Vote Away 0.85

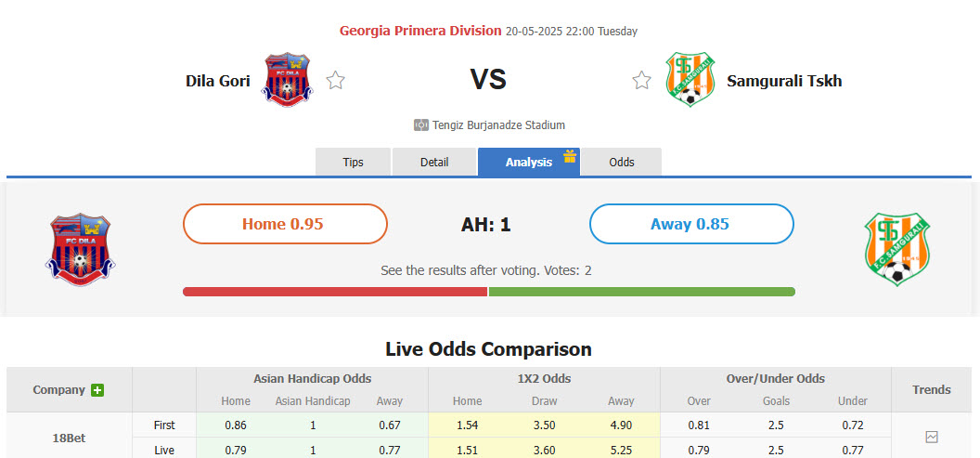[691, 224]
